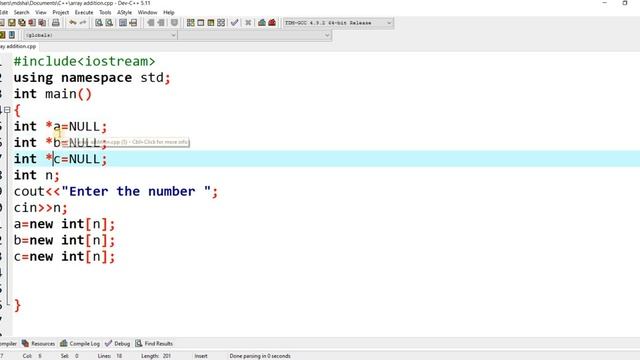Click the 'cin>>n;' code line
Screen dimensions: 640x360
[x=40, y=208]
